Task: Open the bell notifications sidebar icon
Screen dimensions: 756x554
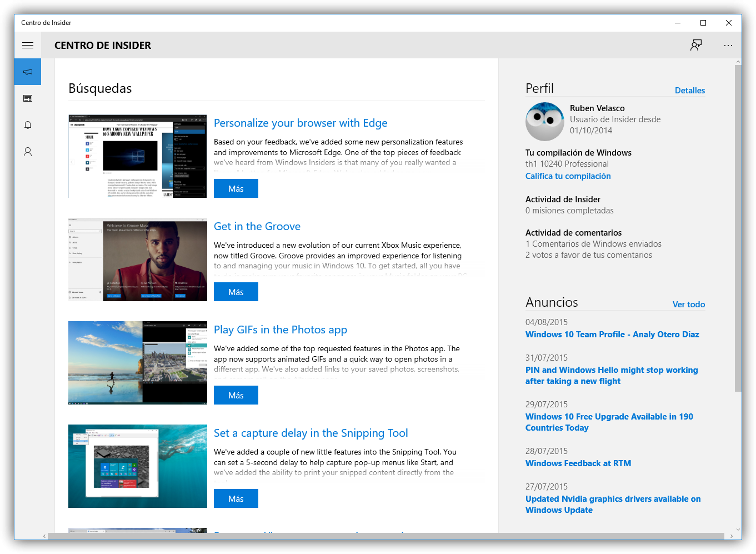Action: click(28, 125)
